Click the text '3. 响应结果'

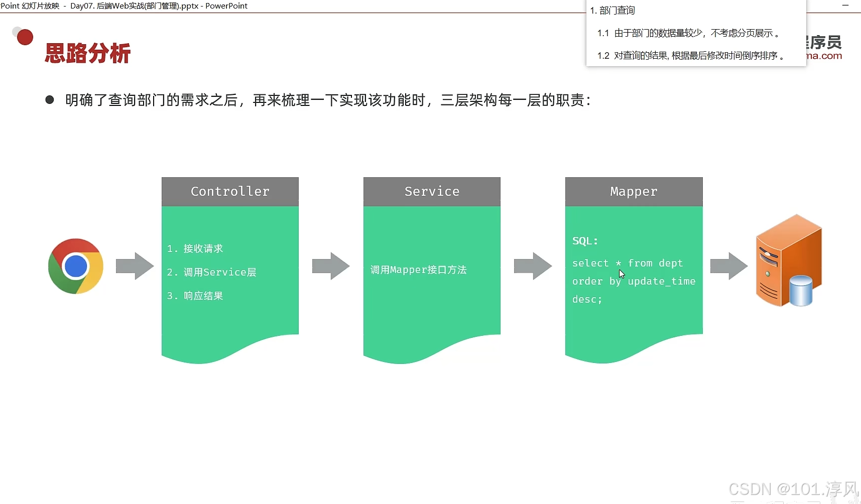[x=195, y=296]
